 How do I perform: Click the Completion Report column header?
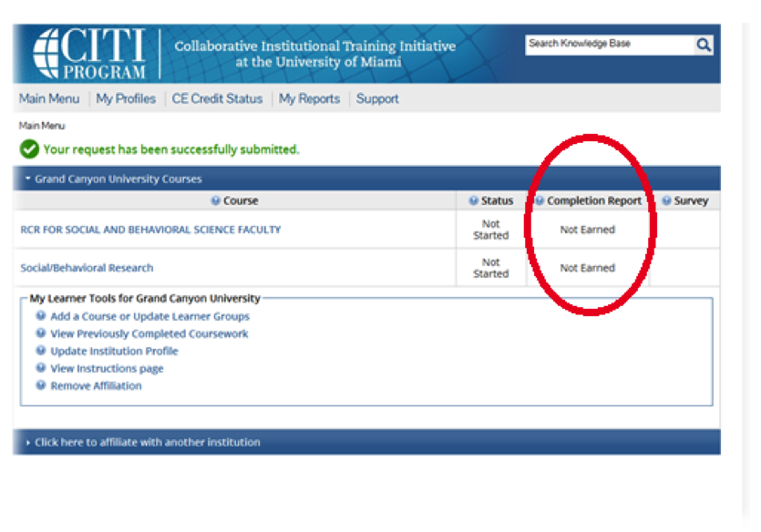tap(594, 200)
